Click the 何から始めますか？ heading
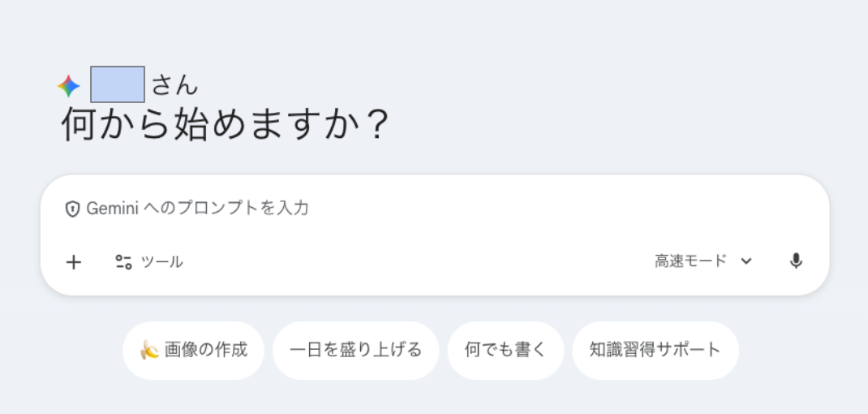The height and width of the screenshot is (414, 868). (x=226, y=125)
